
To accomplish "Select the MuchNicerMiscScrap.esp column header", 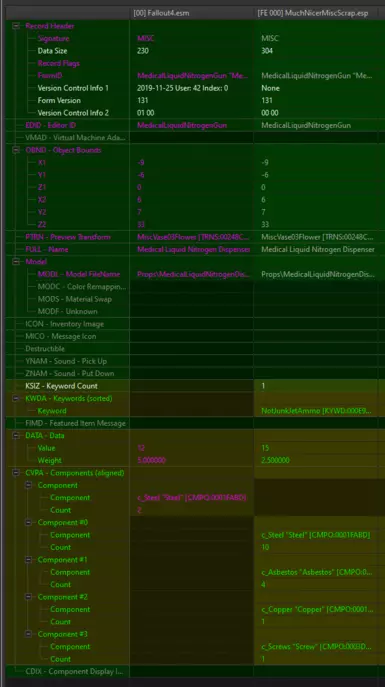I will click(x=319, y=13).
